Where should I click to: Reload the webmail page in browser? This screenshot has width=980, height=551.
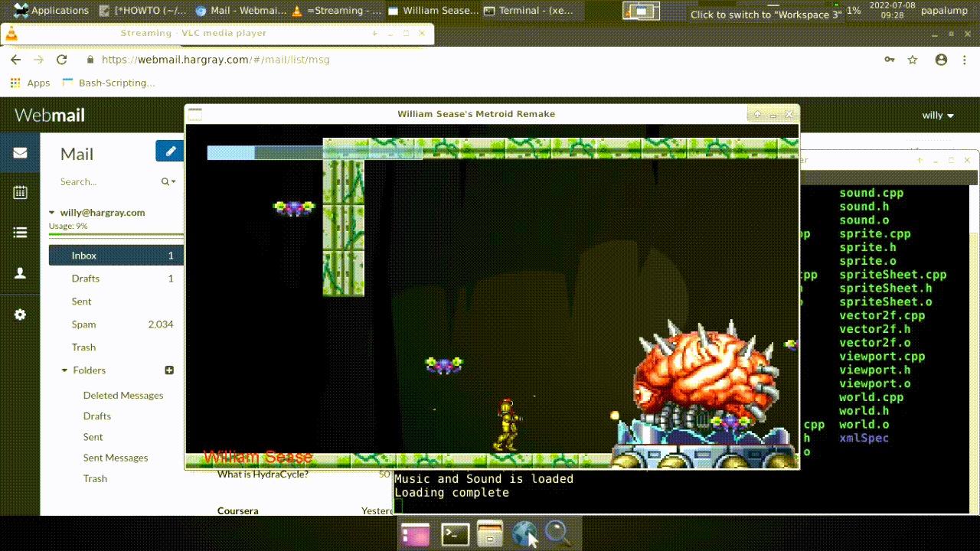pos(62,60)
